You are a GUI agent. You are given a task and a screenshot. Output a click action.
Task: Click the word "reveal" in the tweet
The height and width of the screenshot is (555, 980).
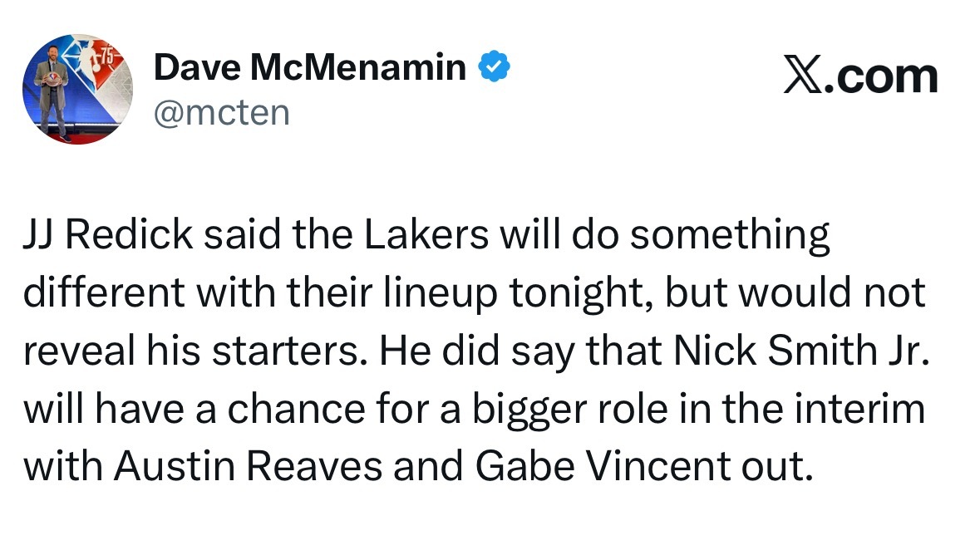(73, 352)
